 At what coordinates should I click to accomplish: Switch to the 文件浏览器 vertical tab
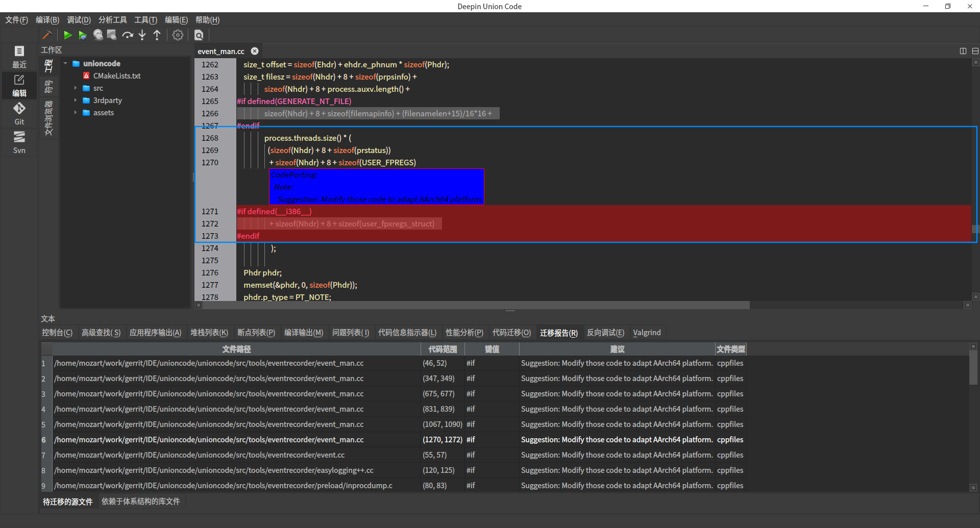48,118
